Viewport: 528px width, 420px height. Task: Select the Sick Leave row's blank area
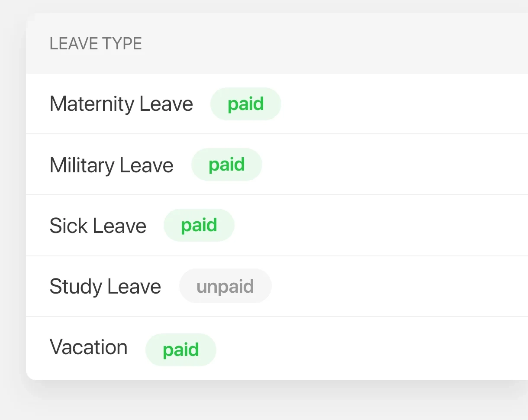click(381, 225)
